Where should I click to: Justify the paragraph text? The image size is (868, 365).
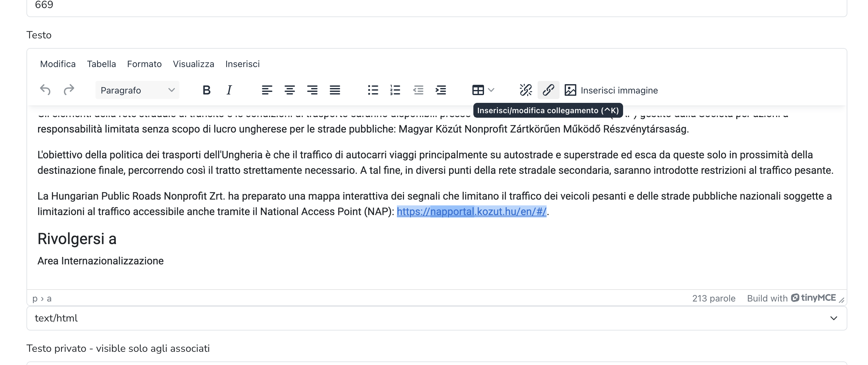pos(335,90)
